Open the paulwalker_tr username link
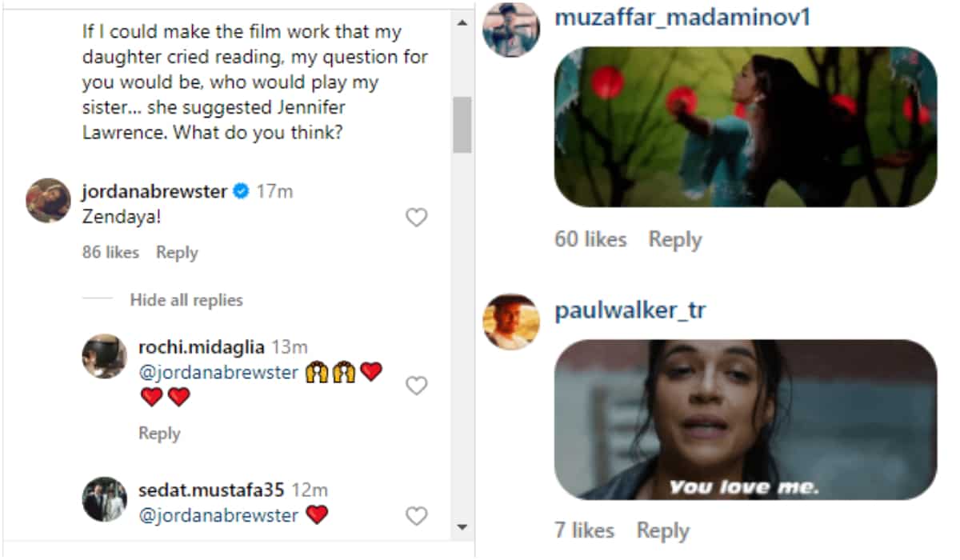This screenshot has height=560, width=960. (x=630, y=310)
